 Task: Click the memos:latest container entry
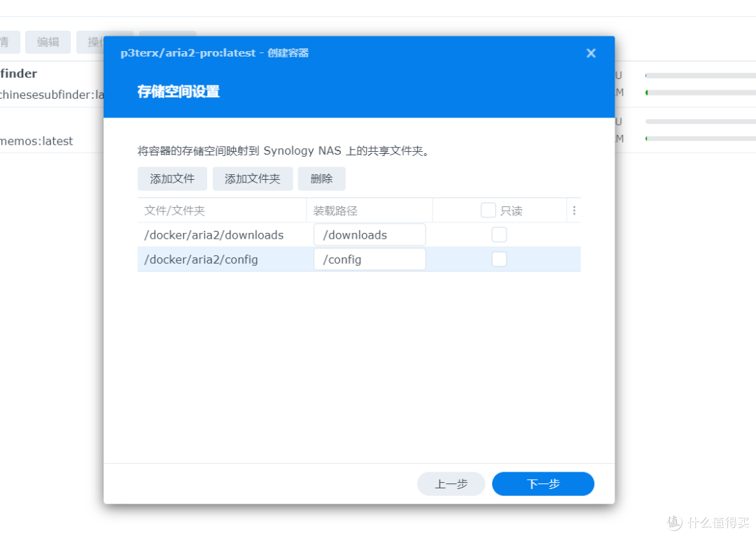(36, 141)
